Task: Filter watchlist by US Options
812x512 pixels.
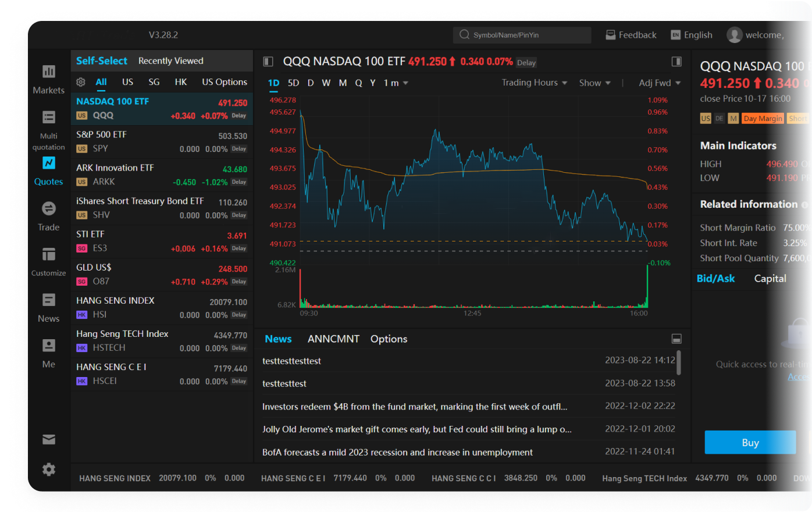Action: [x=225, y=82]
